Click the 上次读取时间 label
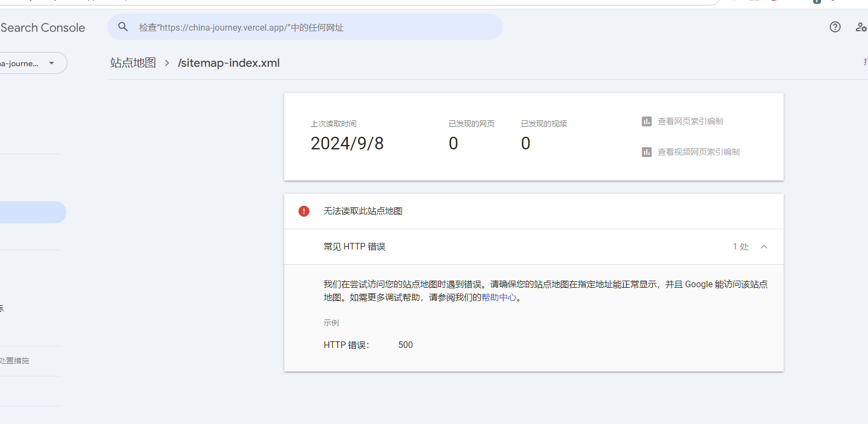Screen dimensions: 868x424 point(334,124)
